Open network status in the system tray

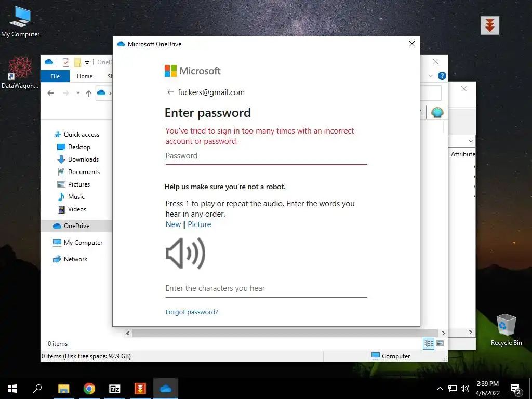tap(453, 389)
